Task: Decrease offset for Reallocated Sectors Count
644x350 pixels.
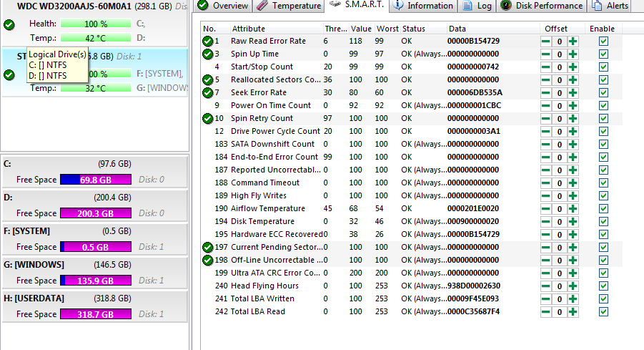Action: pyautogui.click(x=545, y=80)
